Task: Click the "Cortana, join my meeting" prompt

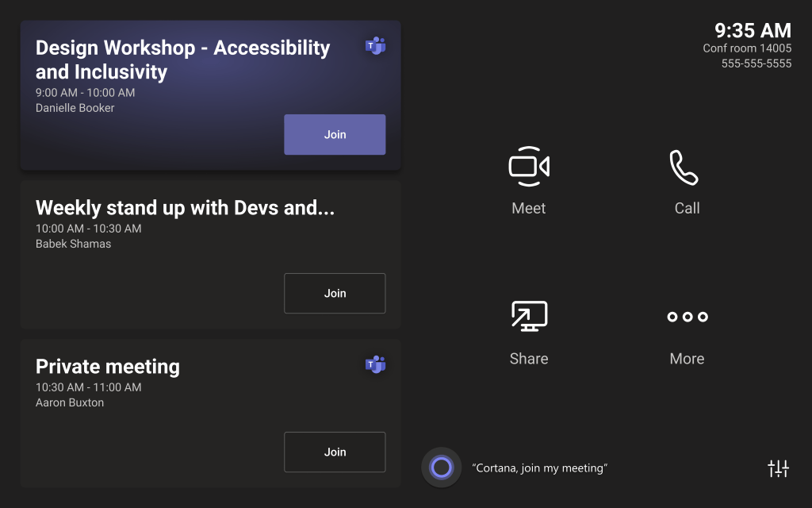Action: (539, 468)
